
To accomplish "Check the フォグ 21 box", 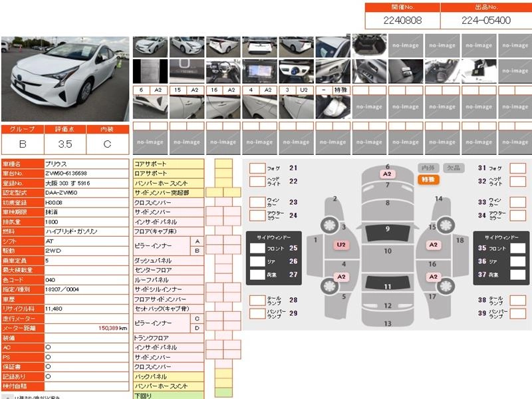I will (x=257, y=168).
